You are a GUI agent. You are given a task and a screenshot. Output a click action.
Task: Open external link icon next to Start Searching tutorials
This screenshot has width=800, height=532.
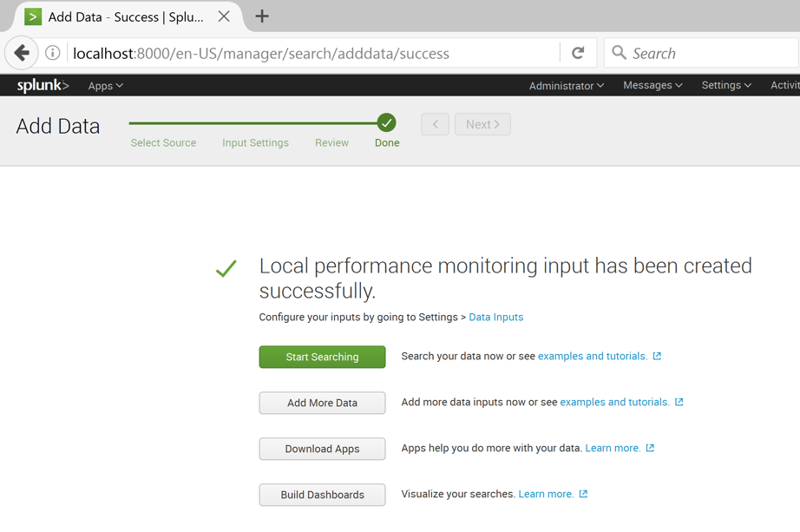pyautogui.click(x=657, y=356)
